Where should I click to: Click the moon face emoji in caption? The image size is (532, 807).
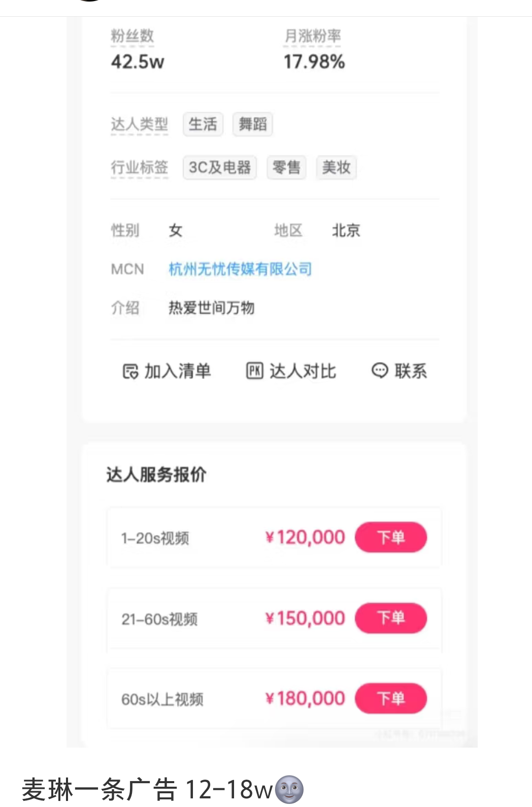pyautogui.click(x=289, y=789)
